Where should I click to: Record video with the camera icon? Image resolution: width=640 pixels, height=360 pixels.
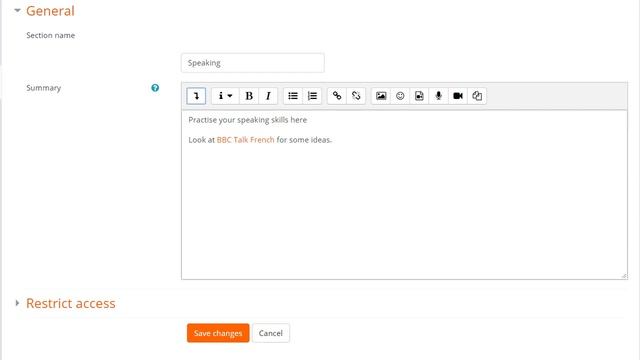pos(458,96)
